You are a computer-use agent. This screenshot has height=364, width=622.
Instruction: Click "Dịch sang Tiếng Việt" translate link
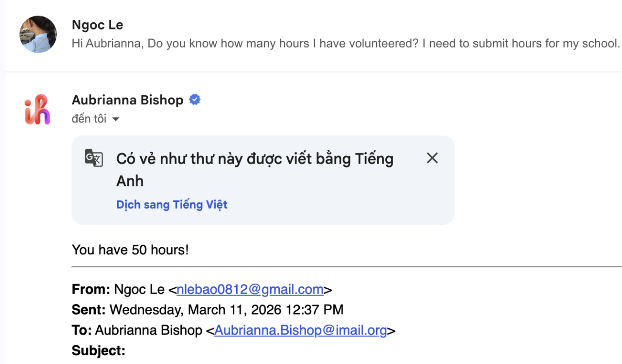click(172, 205)
